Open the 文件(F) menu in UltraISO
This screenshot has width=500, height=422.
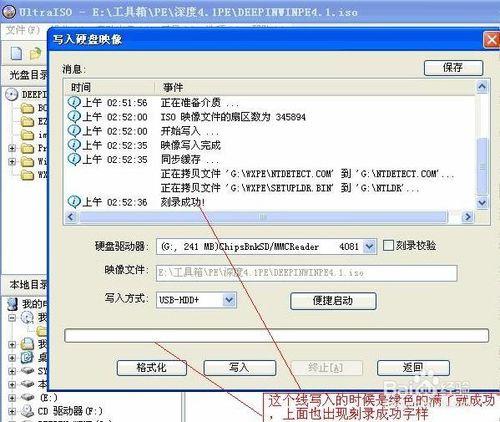click(x=23, y=30)
